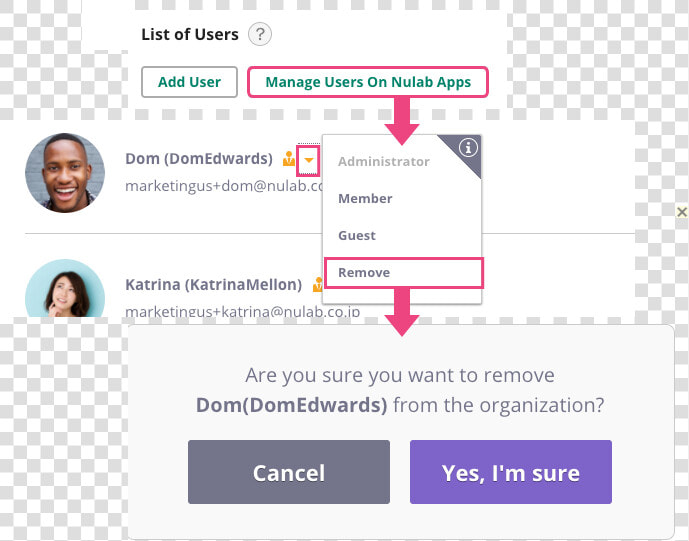689x541 pixels.
Task: Cancel the removal confirmation
Action: click(289, 472)
